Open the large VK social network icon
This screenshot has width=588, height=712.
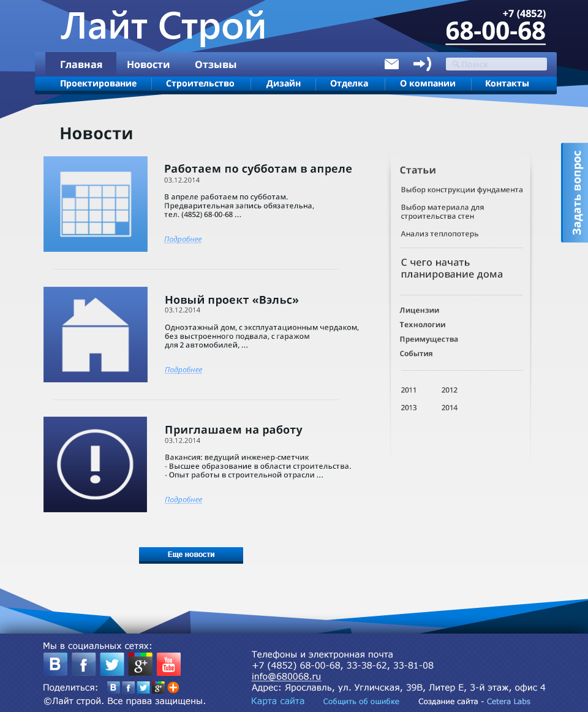click(55, 664)
